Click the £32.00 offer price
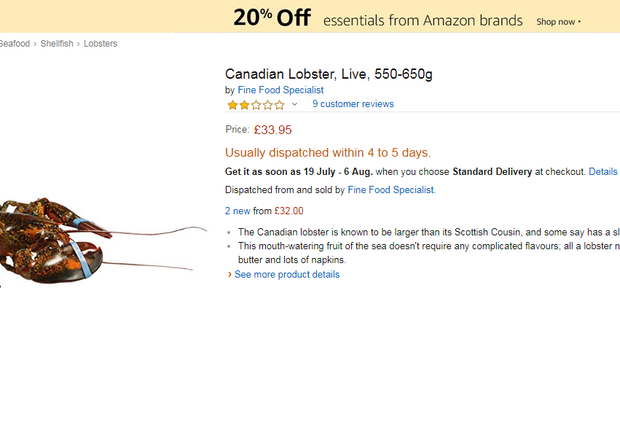Screen dimensions: 620x430 tap(289, 211)
